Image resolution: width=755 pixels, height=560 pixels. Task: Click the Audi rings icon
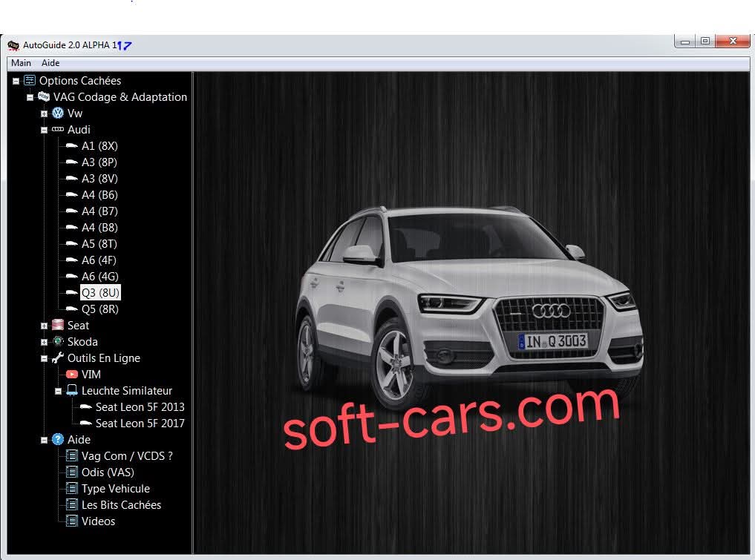click(58, 129)
